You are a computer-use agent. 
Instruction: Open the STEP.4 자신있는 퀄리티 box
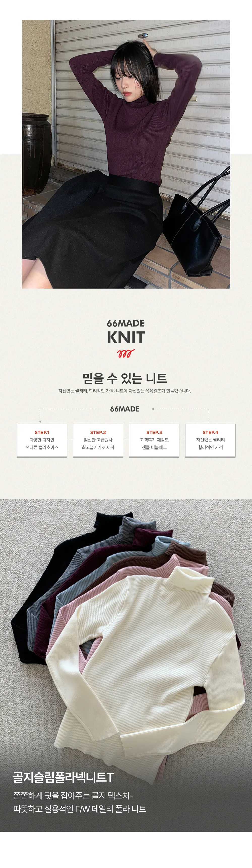[210, 440]
